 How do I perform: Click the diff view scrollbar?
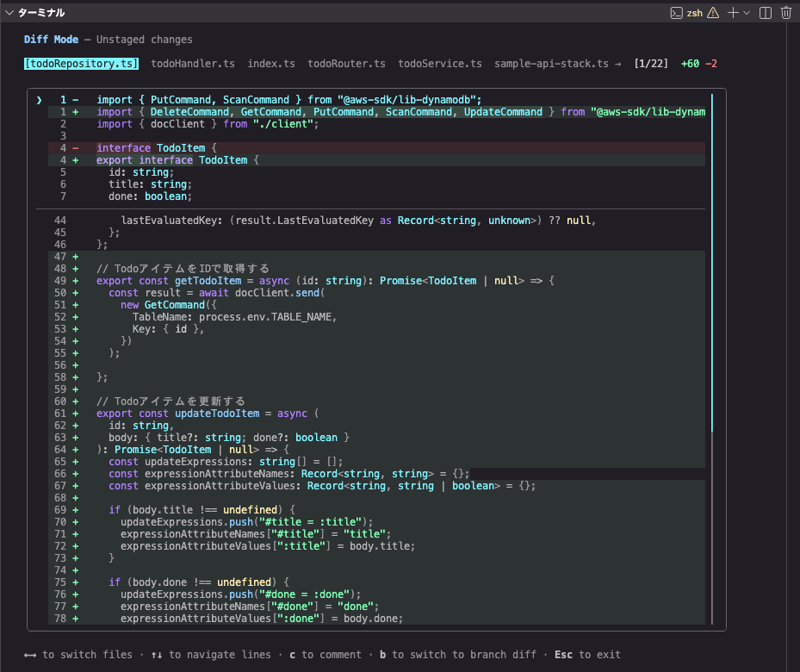(x=712, y=263)
